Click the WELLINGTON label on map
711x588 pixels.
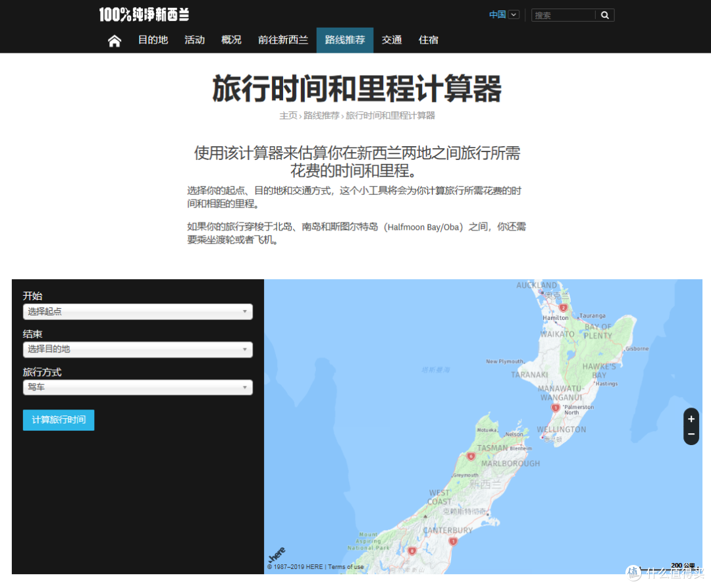(562, 429)
